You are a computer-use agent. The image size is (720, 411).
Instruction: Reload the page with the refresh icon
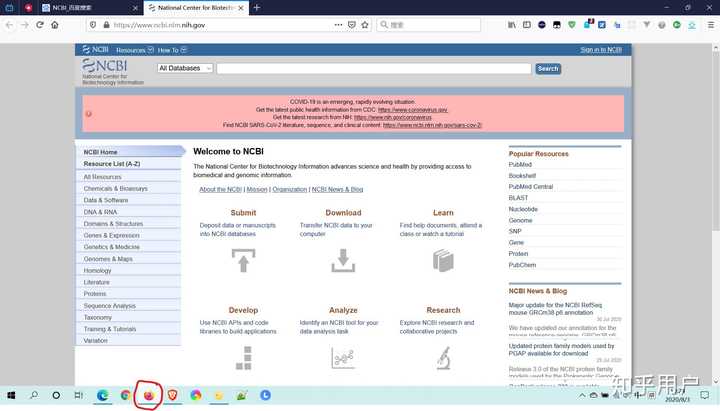(x=40, y=25)
